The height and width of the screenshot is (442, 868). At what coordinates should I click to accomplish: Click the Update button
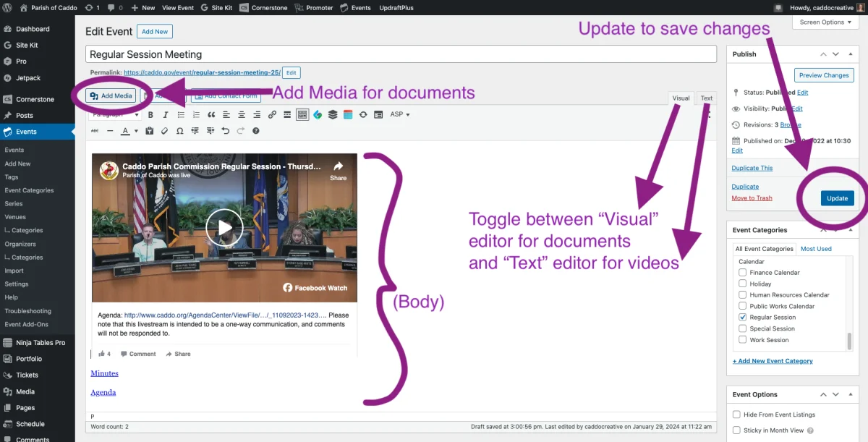click(837, 198)
